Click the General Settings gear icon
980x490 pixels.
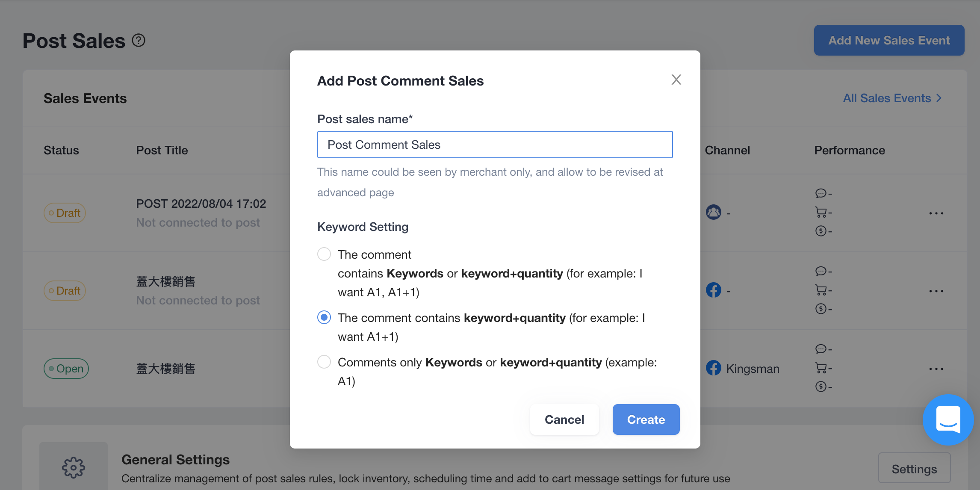coord(74,467)
